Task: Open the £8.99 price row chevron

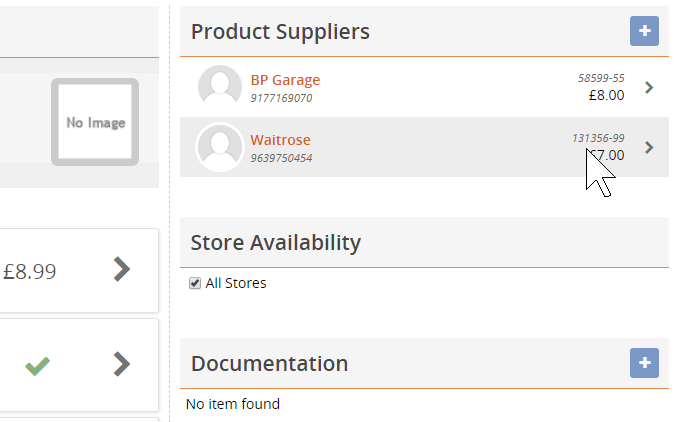Action: coord(121,269)
